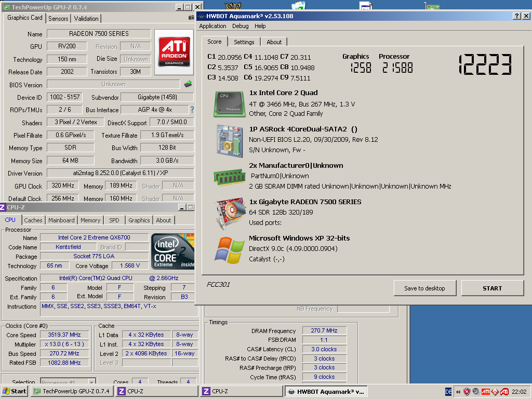Open the Application menu
The height and width of the screenshot is (399, 532).
point(212,26)
